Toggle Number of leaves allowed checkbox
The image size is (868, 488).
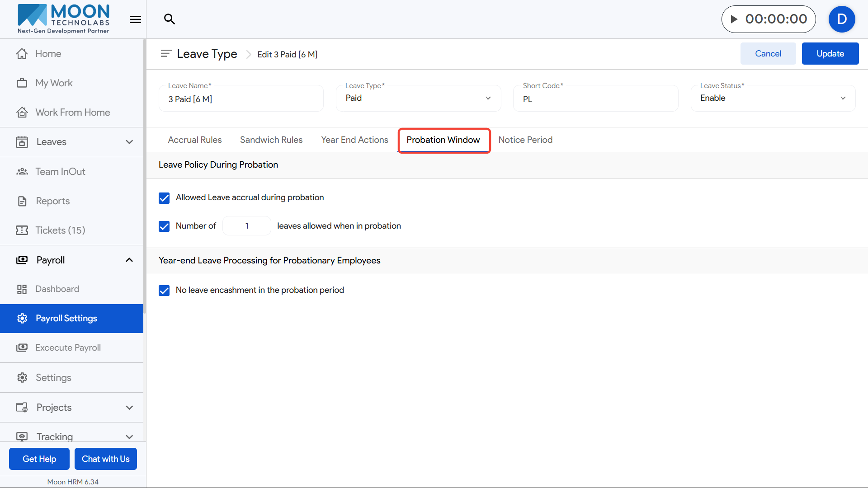click(x=164, y=226)
